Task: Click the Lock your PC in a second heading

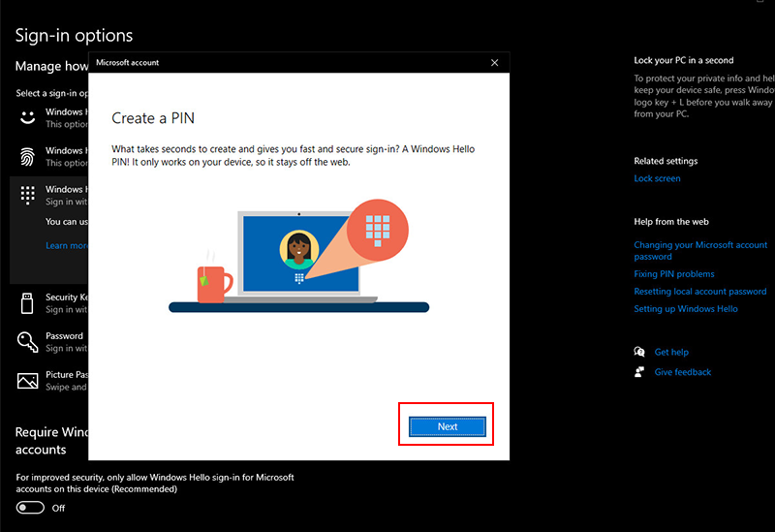Action: (x=684, y=60)
